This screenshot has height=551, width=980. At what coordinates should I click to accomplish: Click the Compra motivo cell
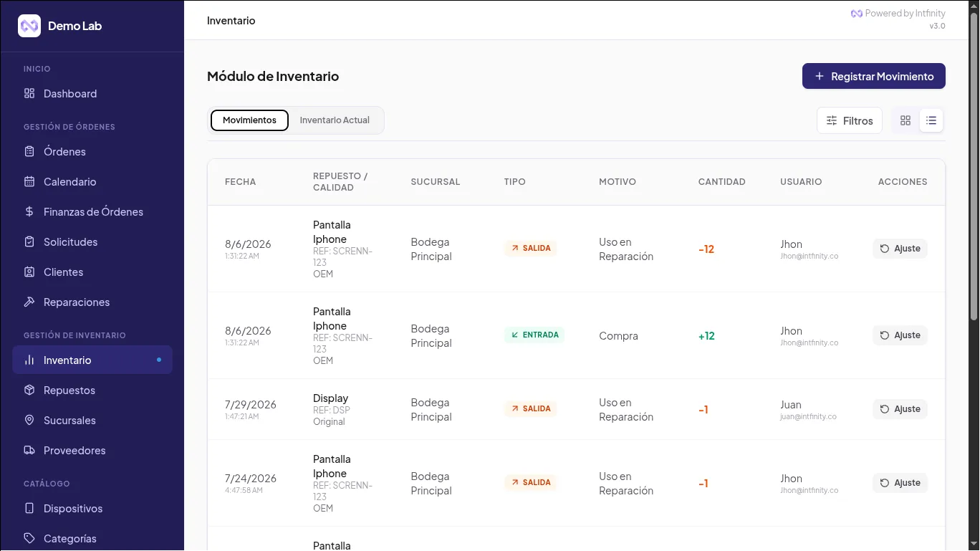click(x=618, y=336)
